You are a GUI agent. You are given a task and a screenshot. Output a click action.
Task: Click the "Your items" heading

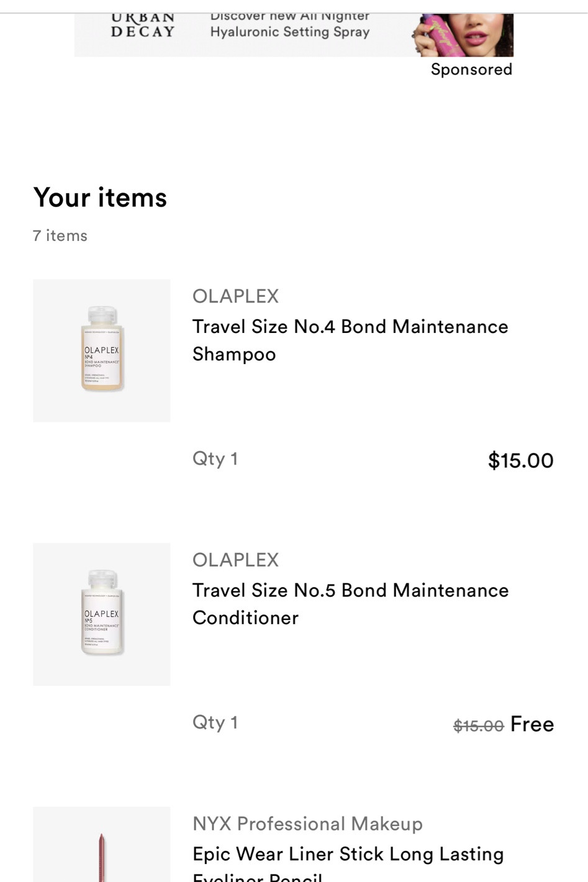(x=100, y=198)
